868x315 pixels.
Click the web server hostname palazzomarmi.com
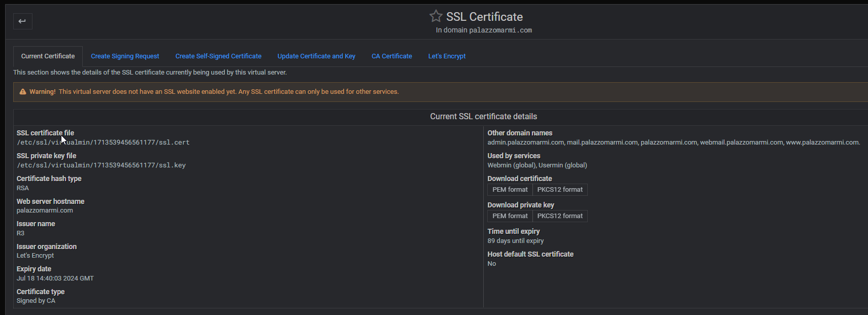click(x=45, y=211)
